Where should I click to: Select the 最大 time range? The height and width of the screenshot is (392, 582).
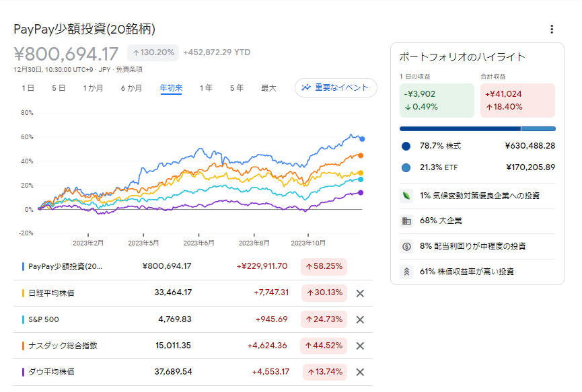point(268,88)
